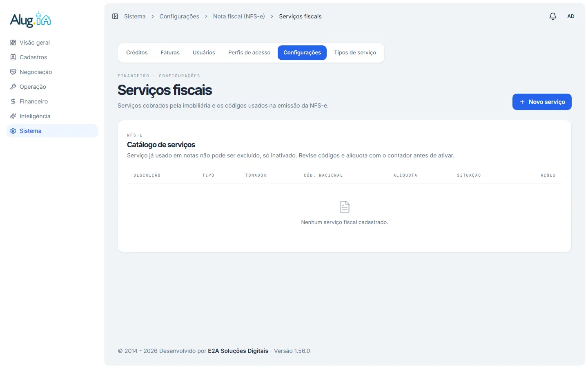This screenshot has width=588, height=368.
Task: Click the TIPO column header
Action: [208, 175]
